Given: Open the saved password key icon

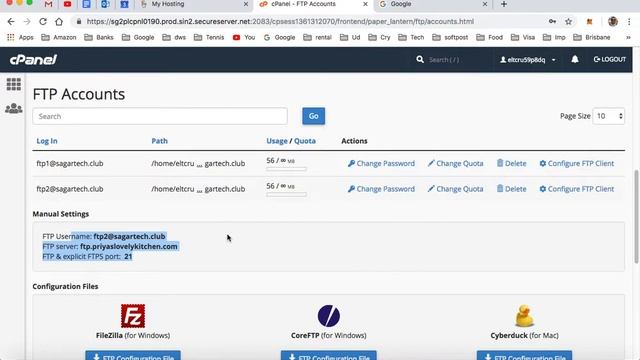Looking at the screenshot, I should (552, 22).
